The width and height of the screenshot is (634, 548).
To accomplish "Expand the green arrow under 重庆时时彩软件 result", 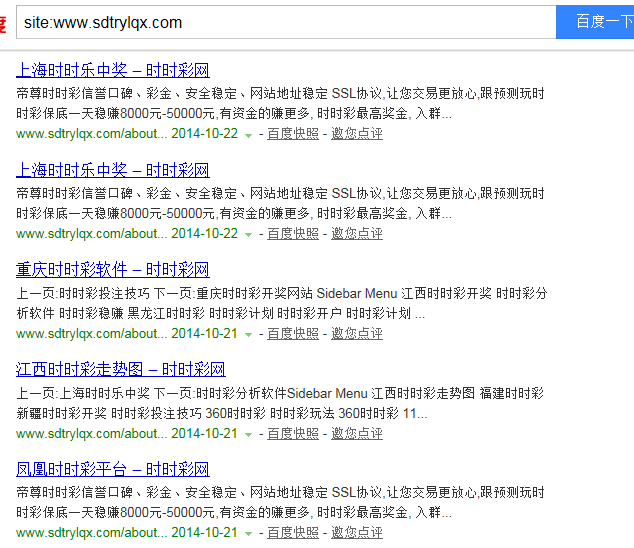I will (249, 335).
